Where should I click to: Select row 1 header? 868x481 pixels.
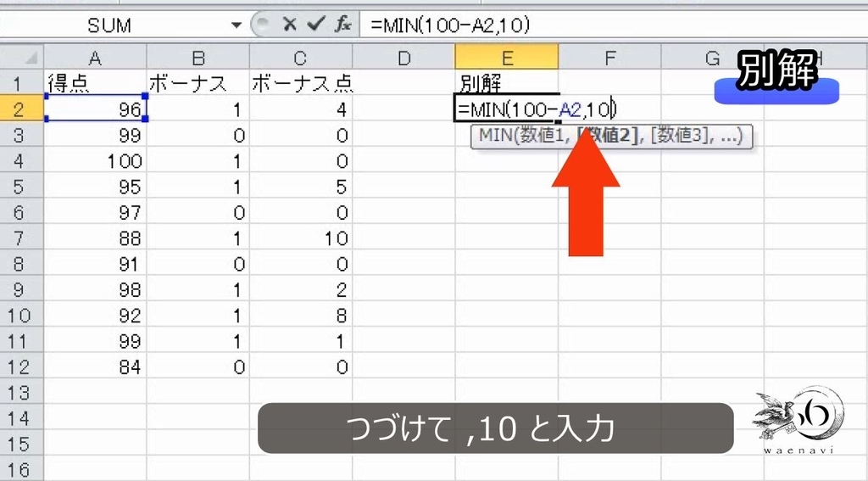pos(22,84)
